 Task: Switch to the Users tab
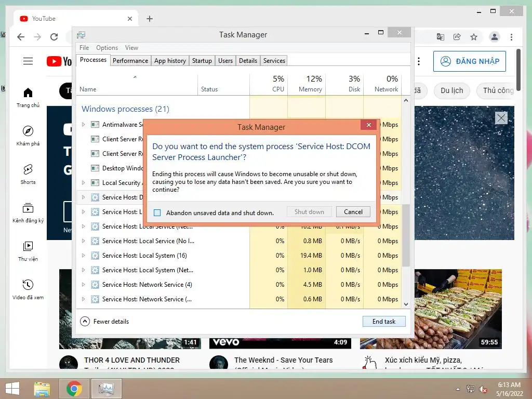click(x=225, y=61)
